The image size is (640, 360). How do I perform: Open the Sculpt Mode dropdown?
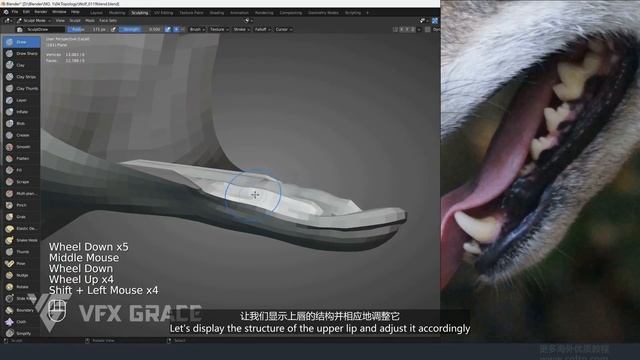[x=34, y=20]
